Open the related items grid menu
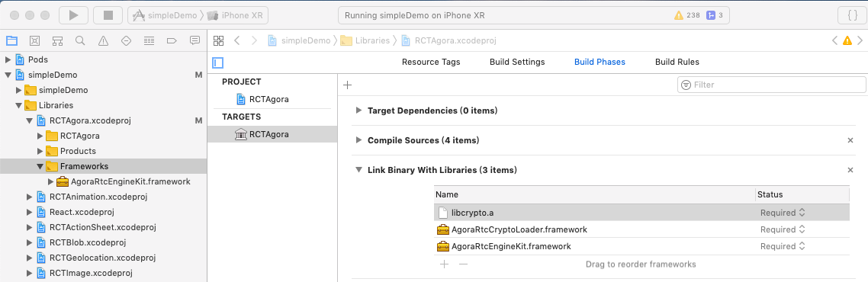 click(218, 40)
